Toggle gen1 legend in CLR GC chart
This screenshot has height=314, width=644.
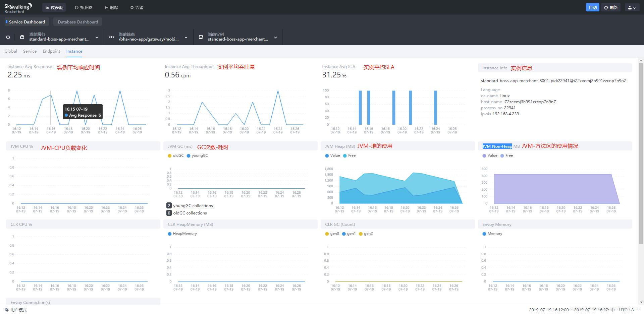(x=349, y=234)
